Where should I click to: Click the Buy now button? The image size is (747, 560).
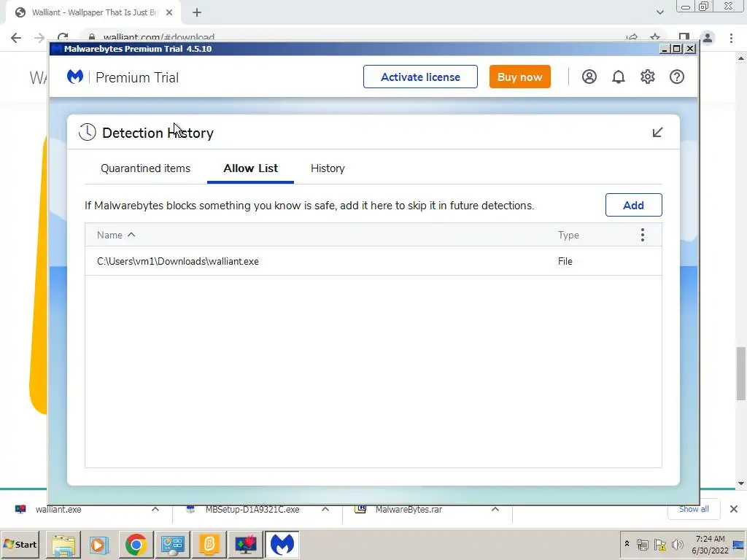(519, 77)
